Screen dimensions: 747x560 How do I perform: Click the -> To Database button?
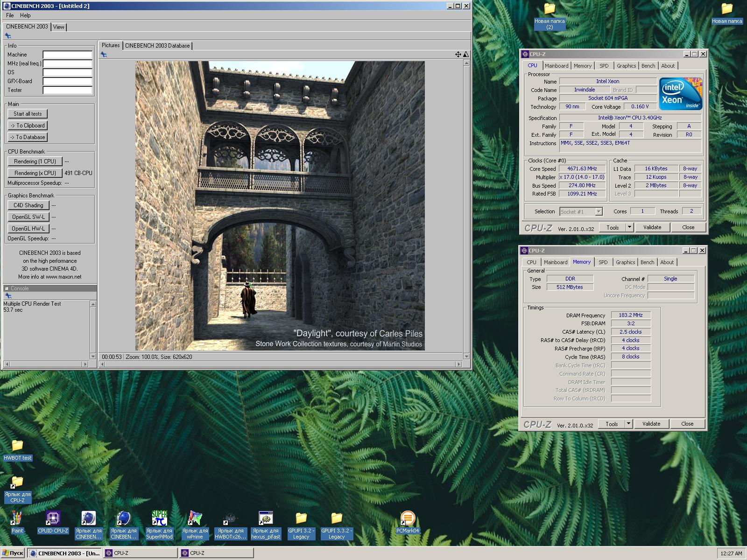point(28,137)
